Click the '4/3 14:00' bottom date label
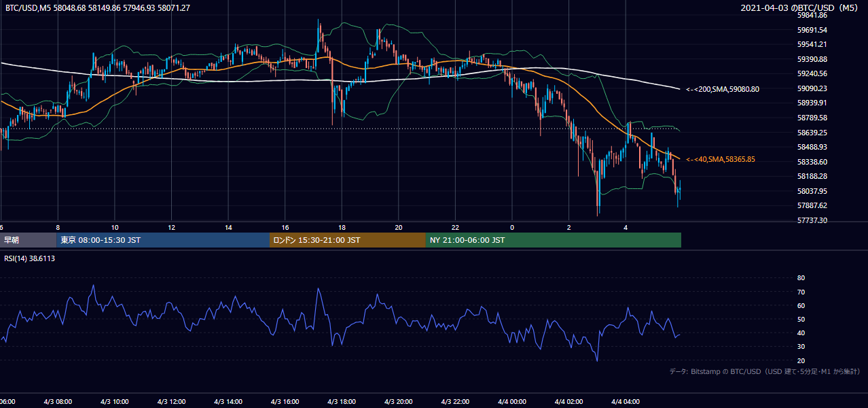 (229, 402)
